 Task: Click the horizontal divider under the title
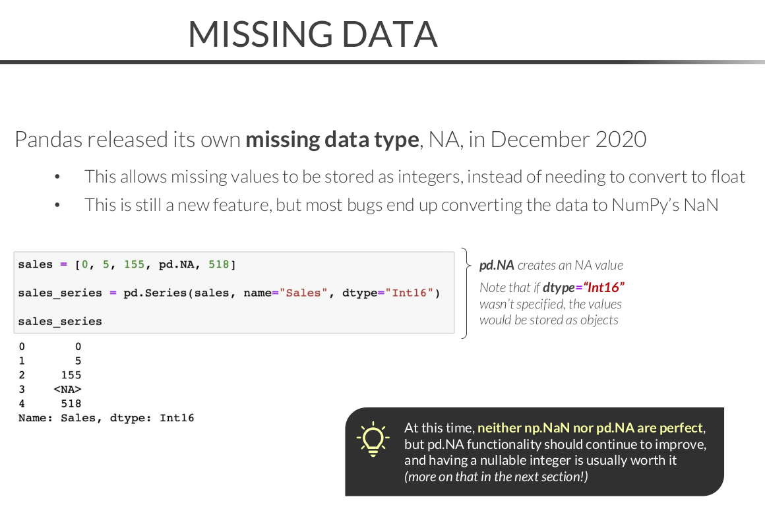pos(382,62)
